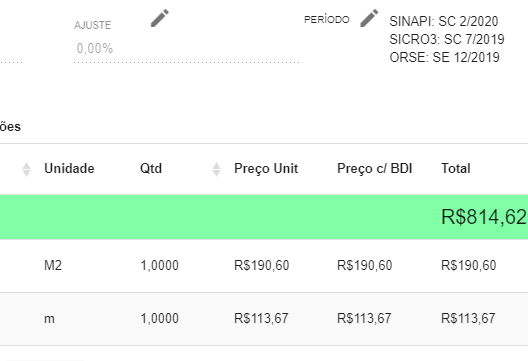Image resolution: width=528 pixels, height=361 pixels.
Task: Click the AJUSTE 0,00% field
Action: [186, 48]
